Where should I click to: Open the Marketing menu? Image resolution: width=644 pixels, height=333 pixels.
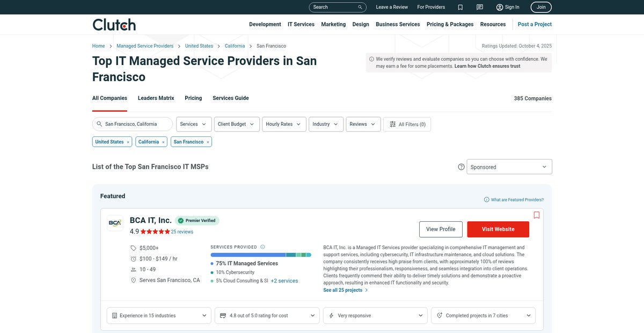(x=333, y=25)
